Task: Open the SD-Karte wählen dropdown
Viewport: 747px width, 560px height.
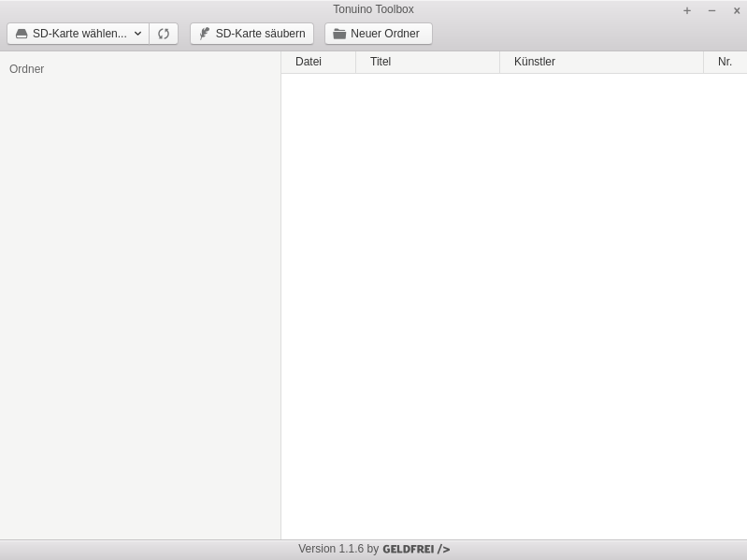Action: pyautogui.click(x=79, y=34)
